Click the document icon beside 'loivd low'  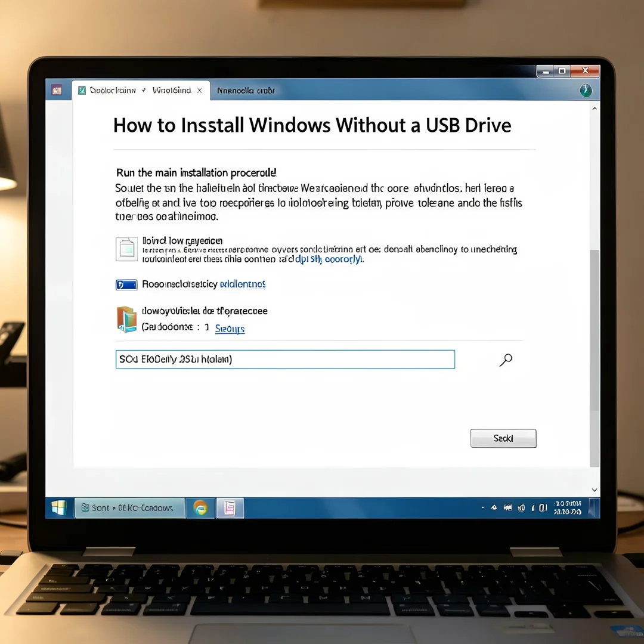126,249
